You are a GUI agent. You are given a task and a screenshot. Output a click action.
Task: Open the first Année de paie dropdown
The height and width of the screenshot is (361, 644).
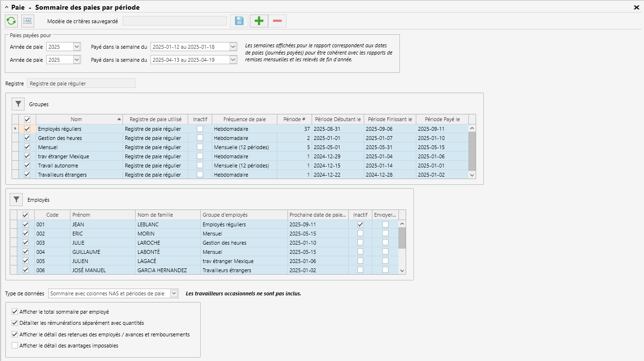(77, 47)
